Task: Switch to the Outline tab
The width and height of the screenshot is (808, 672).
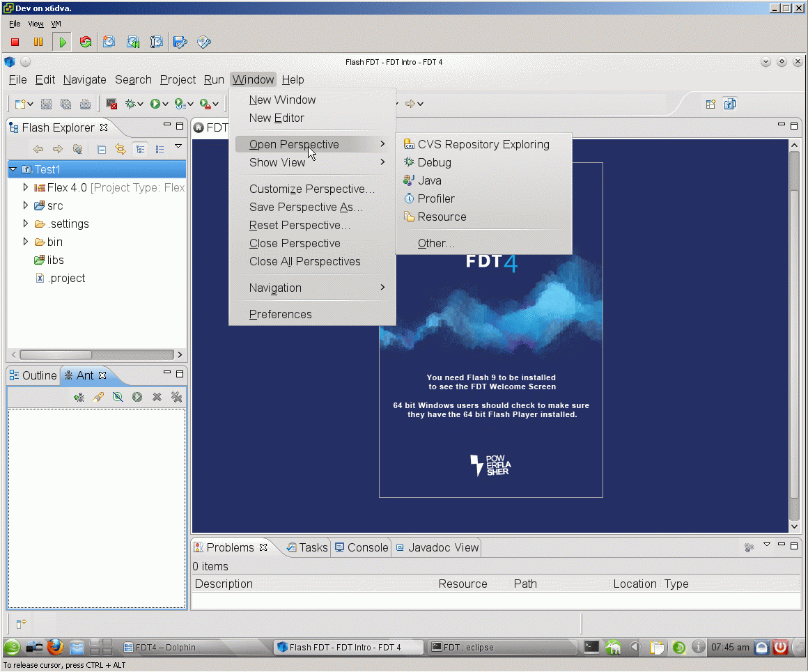Action: 33,375
